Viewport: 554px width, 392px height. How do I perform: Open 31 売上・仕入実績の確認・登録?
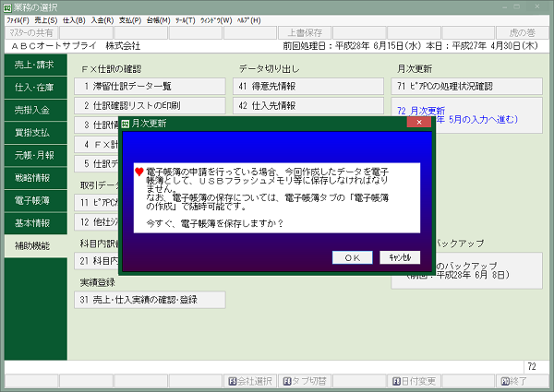pos(150,300)
